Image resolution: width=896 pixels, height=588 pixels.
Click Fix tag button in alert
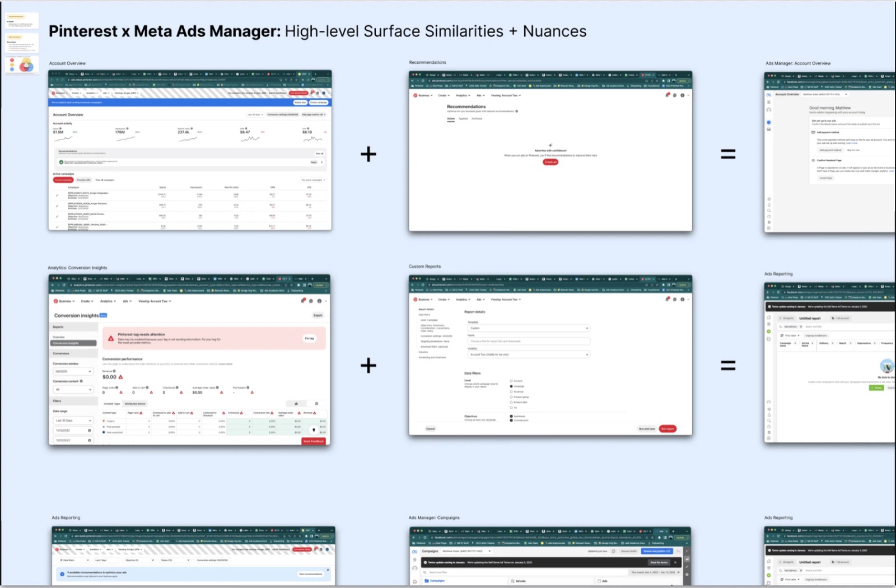[309, 338]
